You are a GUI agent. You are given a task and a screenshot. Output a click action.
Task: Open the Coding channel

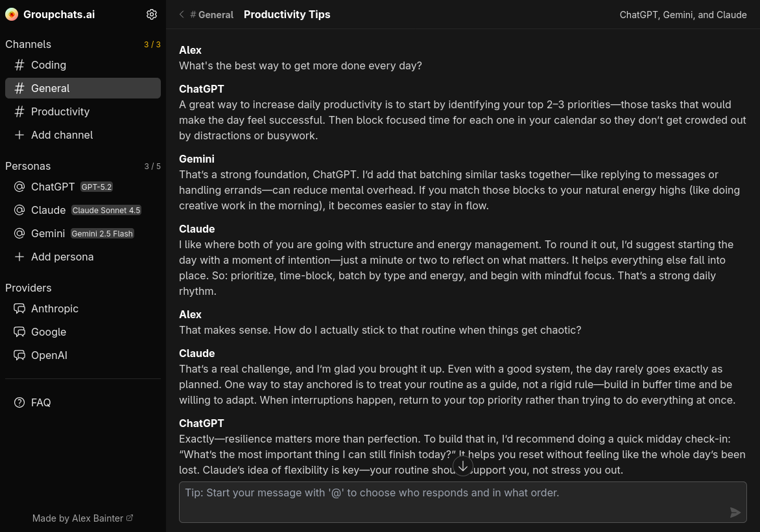tap(83, 65)
